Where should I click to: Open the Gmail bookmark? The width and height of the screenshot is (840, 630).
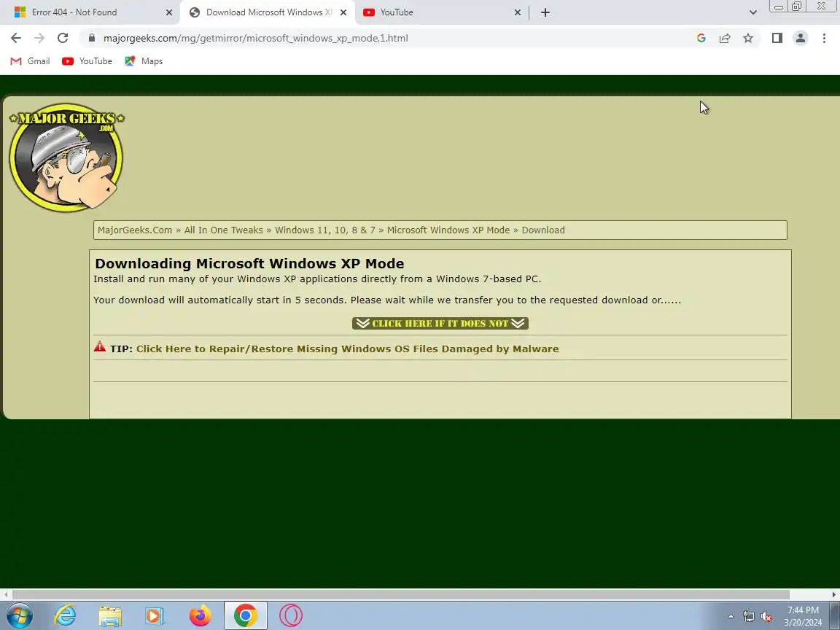31,61
